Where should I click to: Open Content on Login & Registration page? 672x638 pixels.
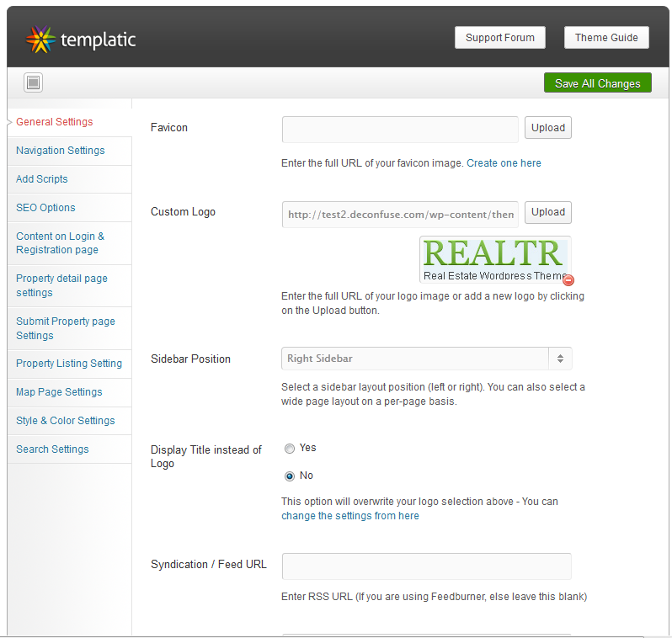coord(69,243)
